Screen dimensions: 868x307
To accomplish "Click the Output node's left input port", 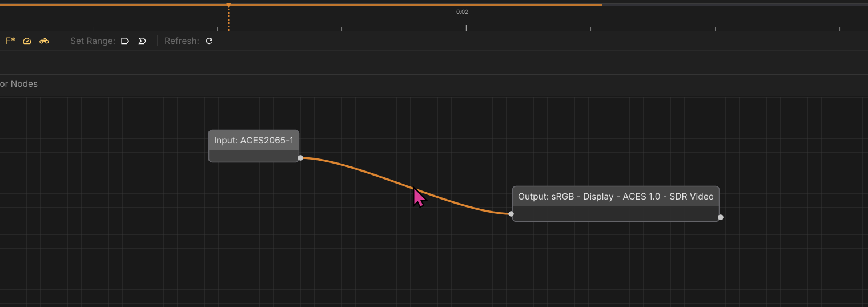I will click(x=511, y=214).
